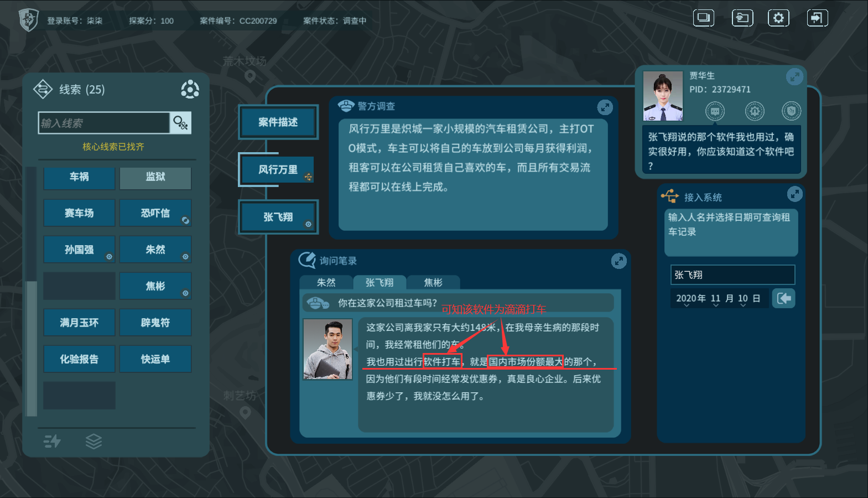
Task: Expand the 询问笔录 panel
Action: [618, 261]
